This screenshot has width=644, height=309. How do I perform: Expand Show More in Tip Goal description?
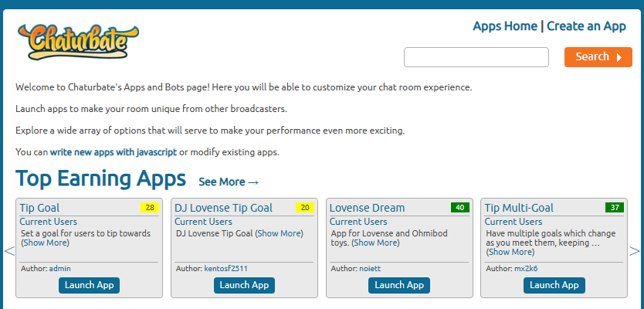(46, 243)
